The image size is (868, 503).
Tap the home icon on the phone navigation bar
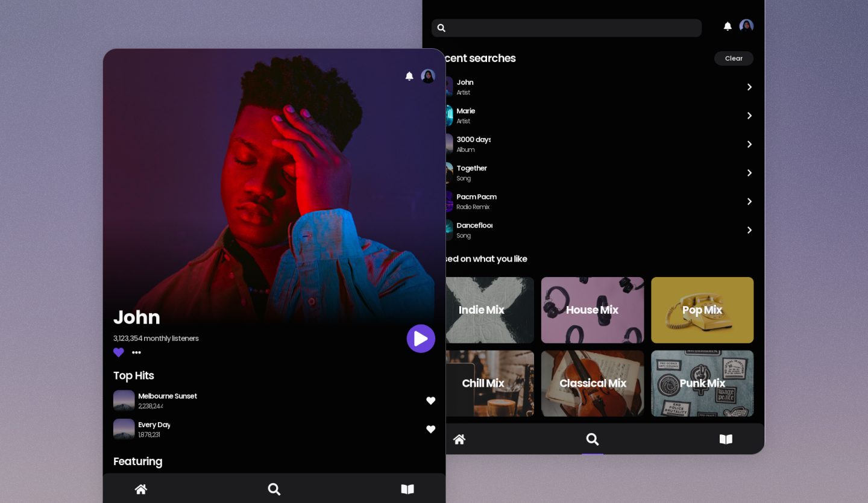pos(141,489)
